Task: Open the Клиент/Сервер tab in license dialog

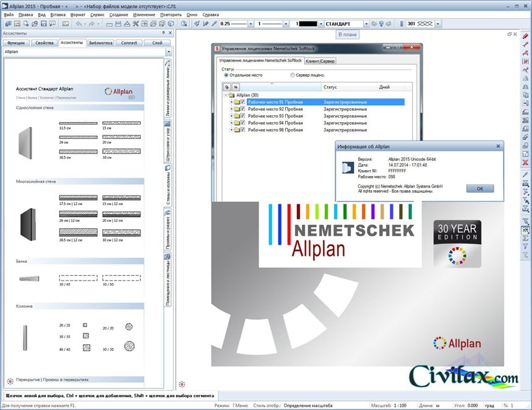Action: [320, 61]
